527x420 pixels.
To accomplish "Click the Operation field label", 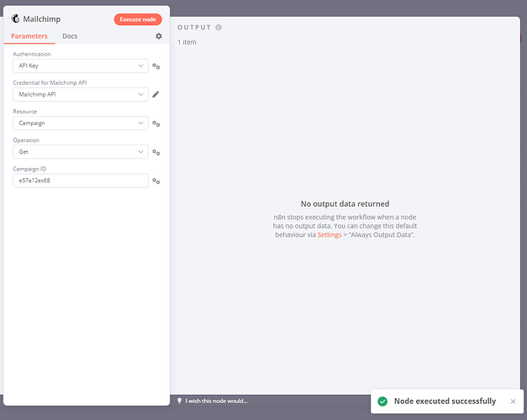I will pos(26,140).
